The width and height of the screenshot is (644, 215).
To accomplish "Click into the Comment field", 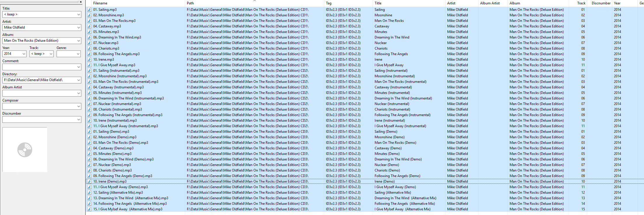I will [x=42, y=67].
